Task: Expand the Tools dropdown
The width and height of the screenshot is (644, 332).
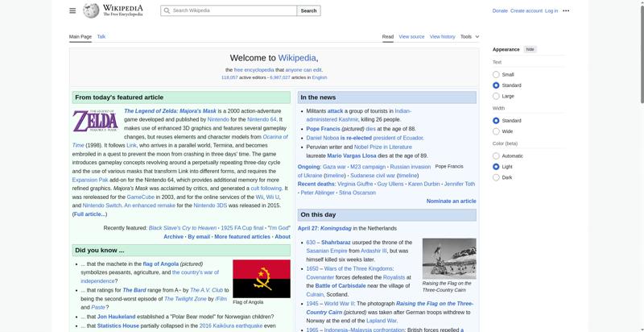Action: pyautogui.click(x=469, y=36)
